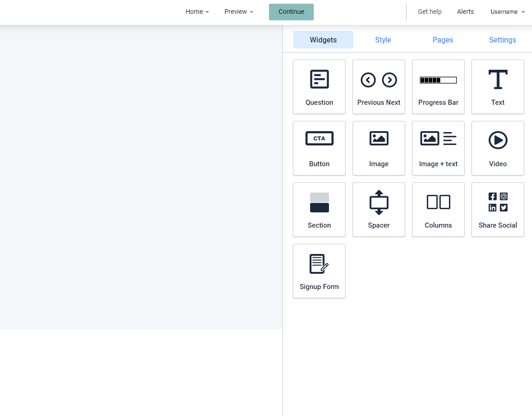Viewport: 532px width, 416px height.
Task: Add the Video widget
Action: coord(498,148)
